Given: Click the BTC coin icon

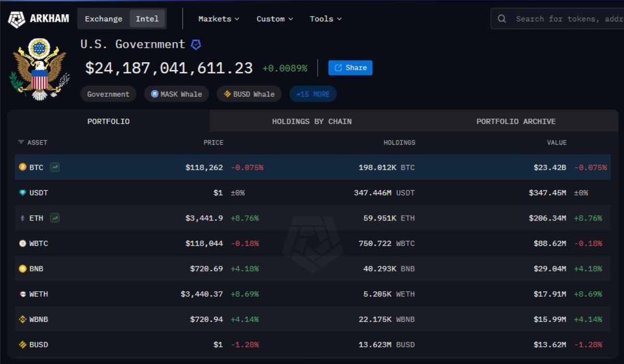Looking at the screenshot, I should tap(22, 167).
